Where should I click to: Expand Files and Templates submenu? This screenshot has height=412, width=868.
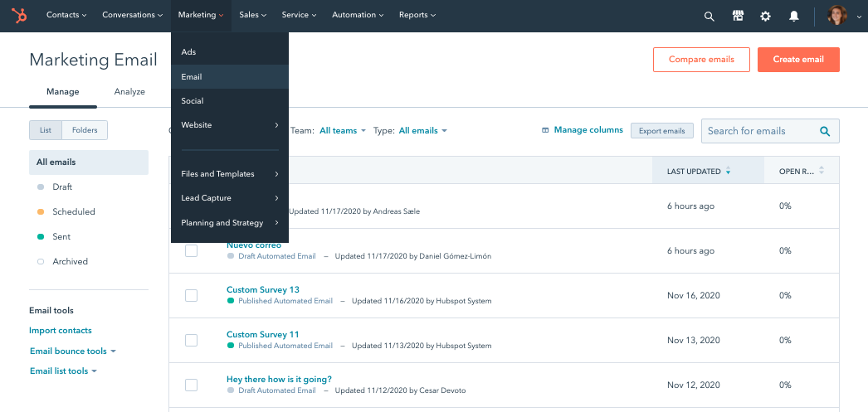(230, 173)
